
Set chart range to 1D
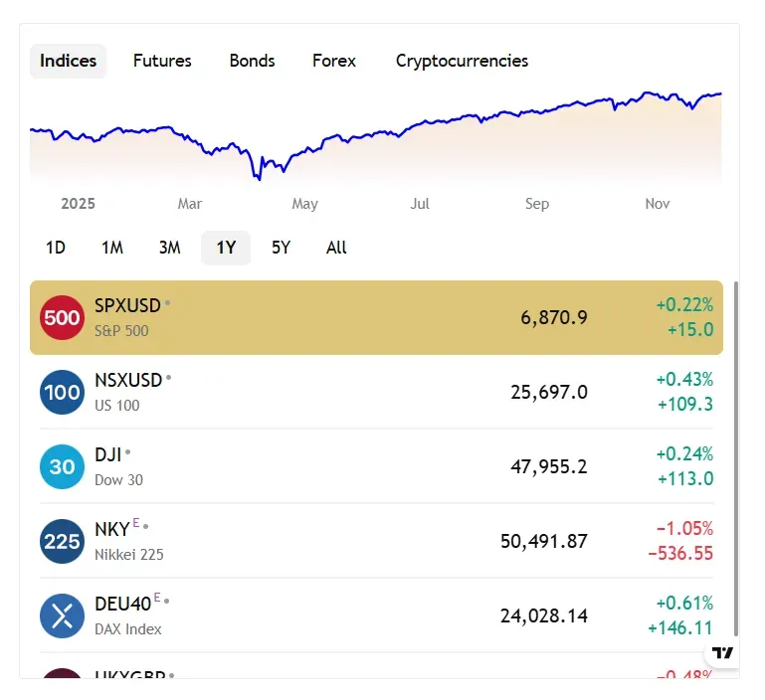[56, 248]
